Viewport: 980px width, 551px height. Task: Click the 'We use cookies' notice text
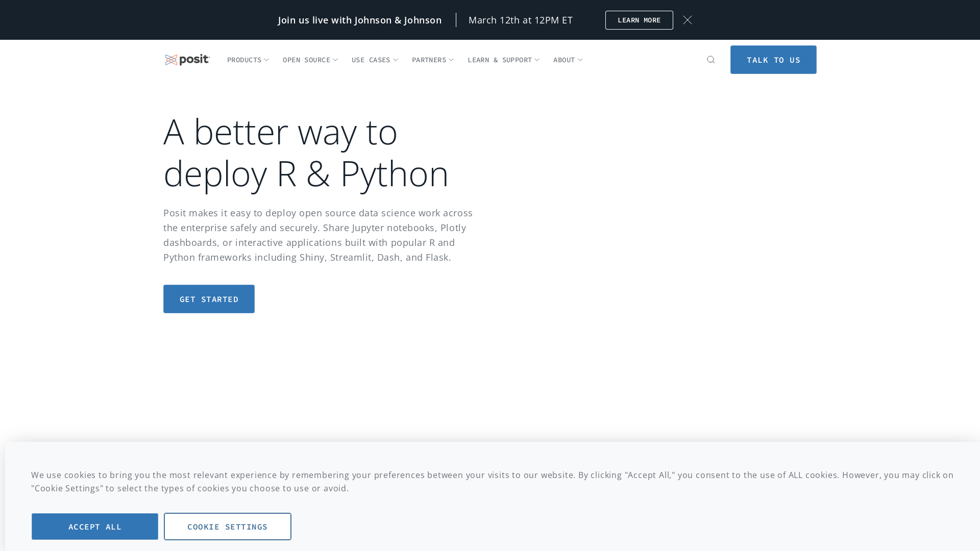[492, 482]
